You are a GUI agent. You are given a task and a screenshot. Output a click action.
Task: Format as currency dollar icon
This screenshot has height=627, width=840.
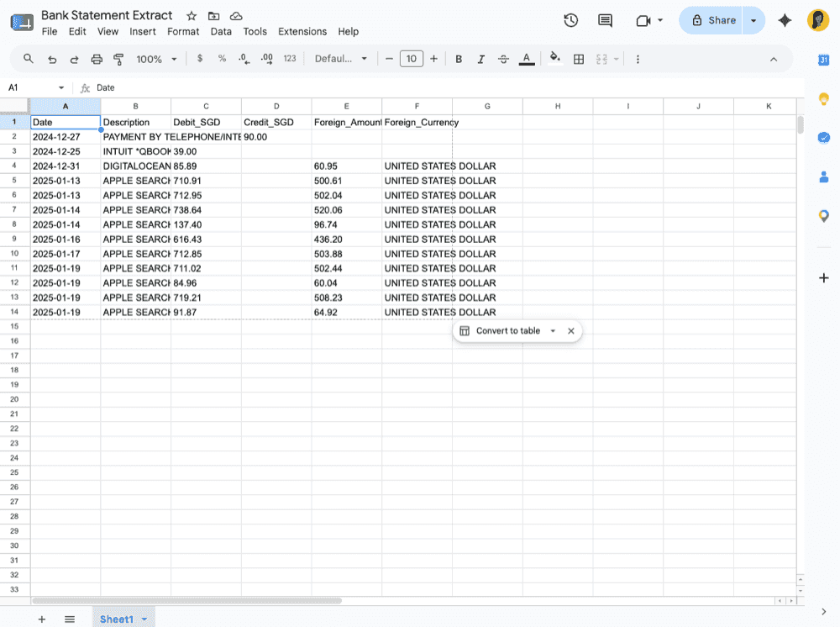tap(200, 58)
